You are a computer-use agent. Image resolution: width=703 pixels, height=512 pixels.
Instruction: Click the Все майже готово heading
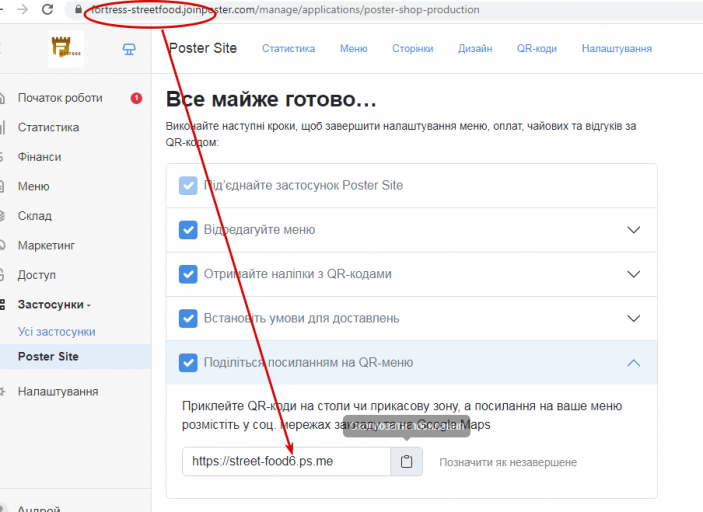[x=271, y=99]
